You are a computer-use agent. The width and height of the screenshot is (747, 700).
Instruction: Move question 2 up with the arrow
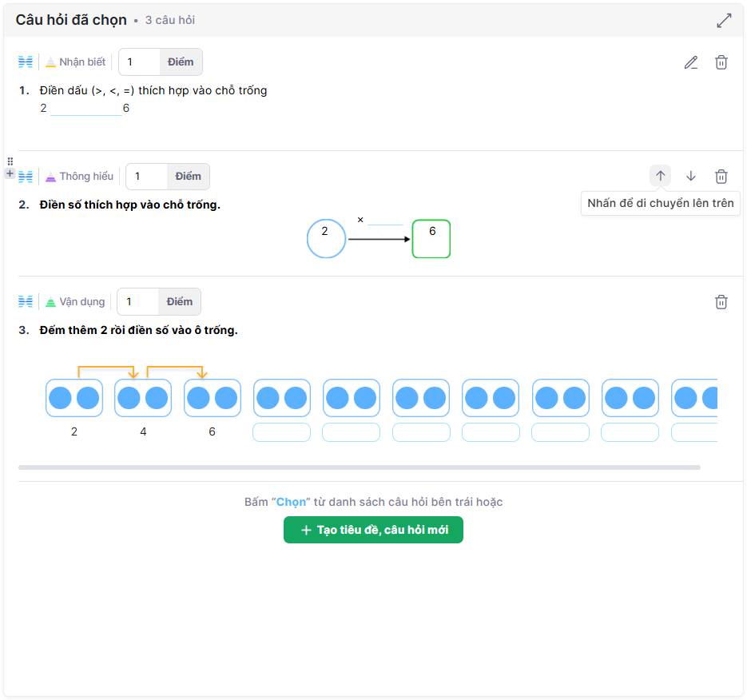click(x=660, y=176)
